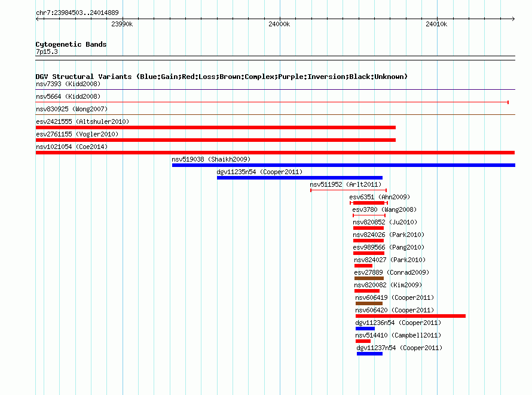Select the nsv606419 (Cooper2011) brown bar
This screenshot has width=532, height=395.
[x=369, y=303]
